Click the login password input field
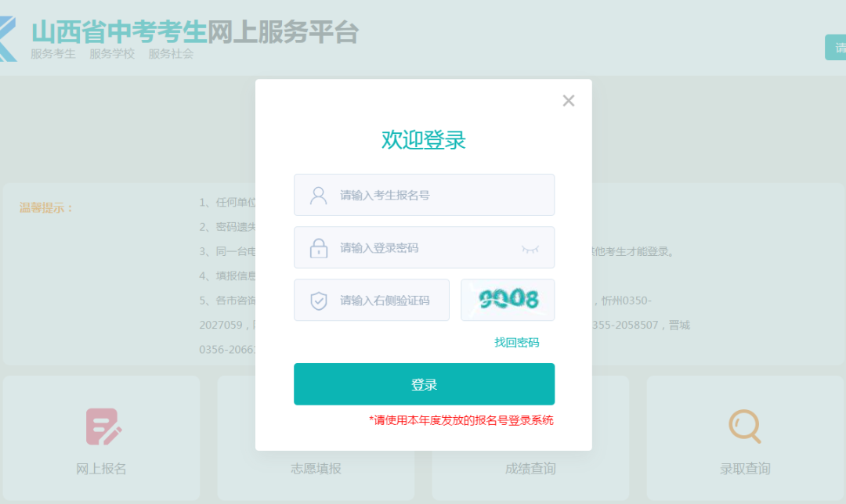Viewport: 846px width, 504px height. pyautogui.click(x=424, y=247)
